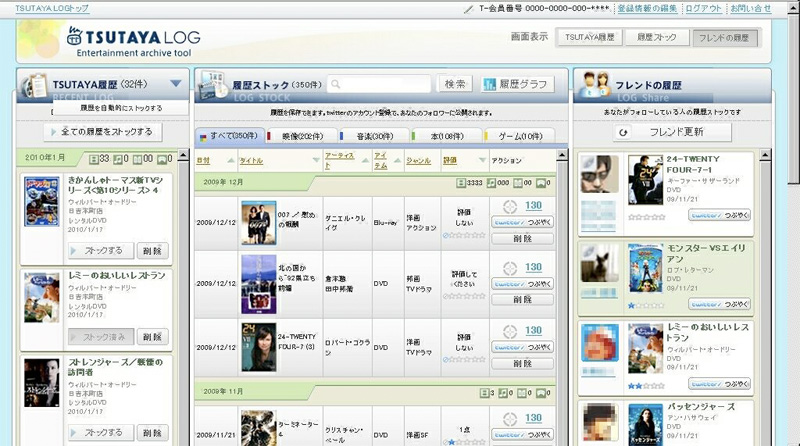The image size is (800, 446).
Task: Open the ゲーム(10件) tab
Action: [516, 136]
